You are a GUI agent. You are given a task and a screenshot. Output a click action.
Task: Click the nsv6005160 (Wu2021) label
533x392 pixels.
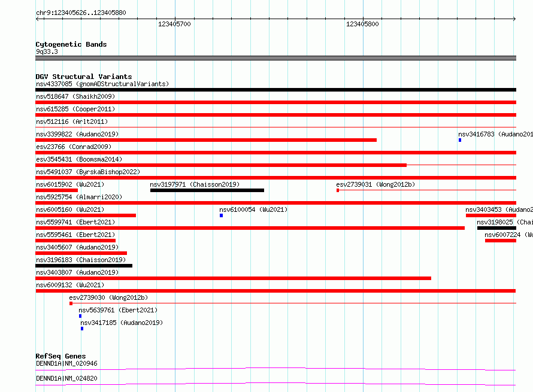point(70,209)
